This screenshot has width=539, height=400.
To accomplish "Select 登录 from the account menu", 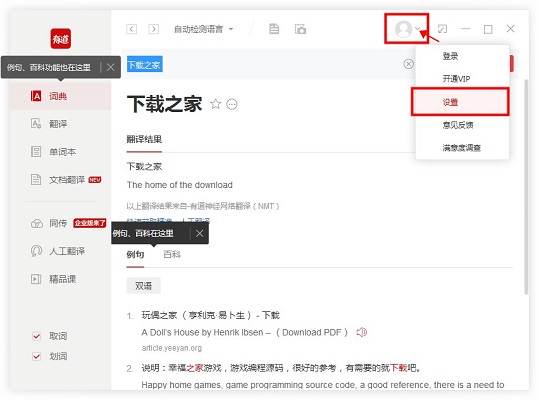I will [462, 56].
